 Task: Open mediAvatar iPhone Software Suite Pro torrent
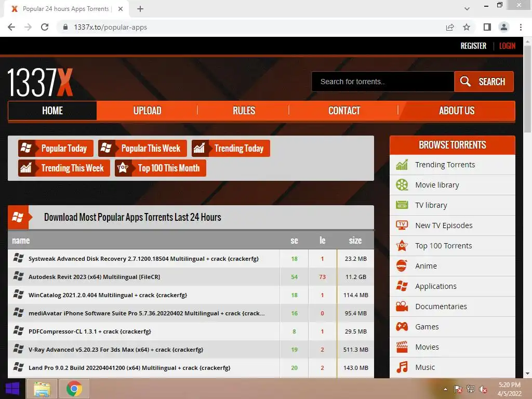tap(147, 313)
